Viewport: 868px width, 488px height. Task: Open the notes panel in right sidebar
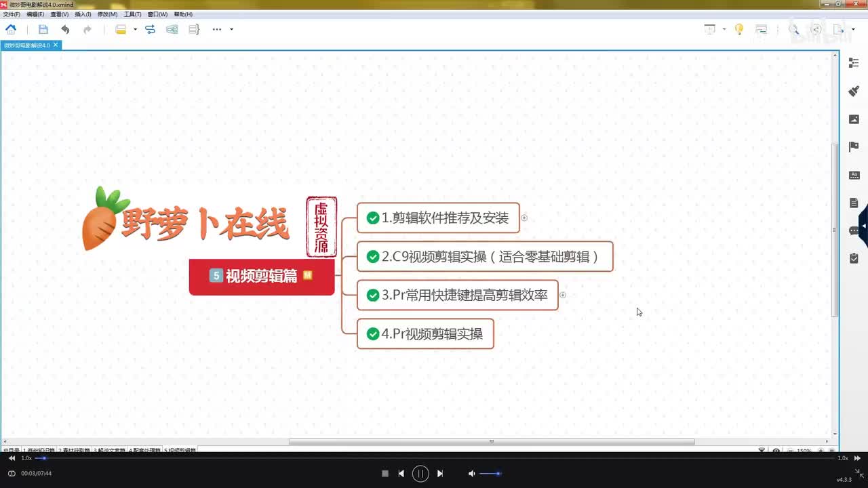pos(854,203)
